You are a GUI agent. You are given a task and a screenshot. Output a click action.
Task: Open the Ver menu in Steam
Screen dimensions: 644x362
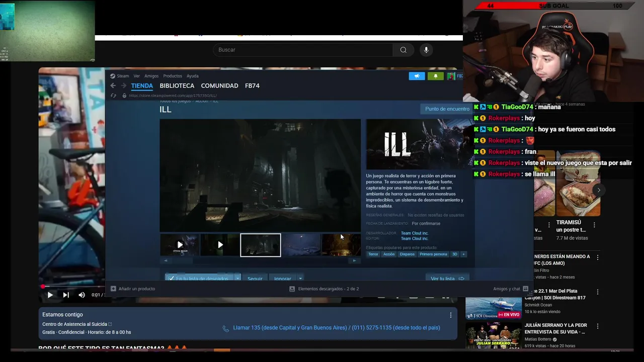(x=136, y=76)
